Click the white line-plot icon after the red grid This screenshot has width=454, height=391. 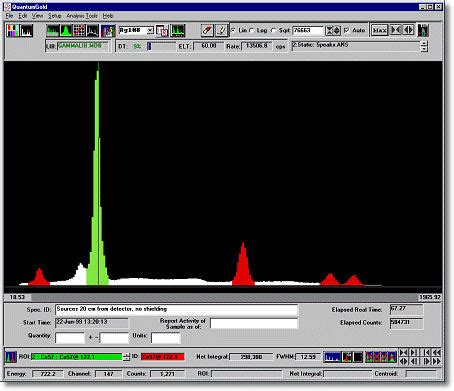[x=92, y=31]
